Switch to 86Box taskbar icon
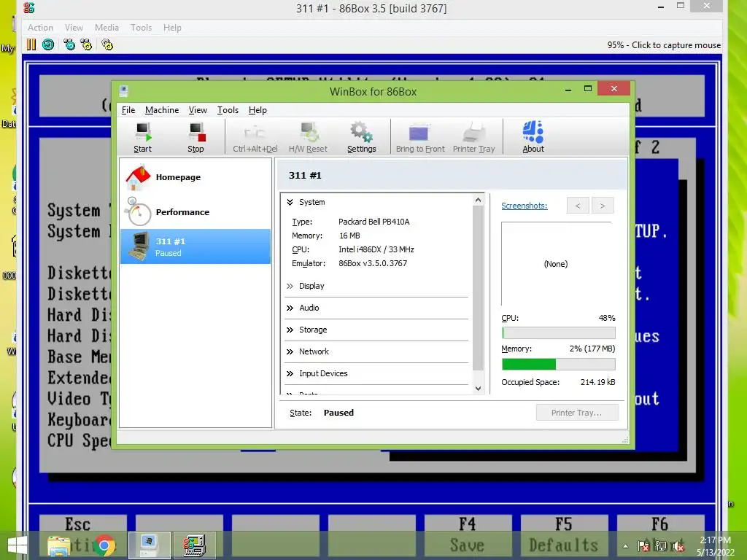This screenshot has width=747, height=560. pos(195,545)
